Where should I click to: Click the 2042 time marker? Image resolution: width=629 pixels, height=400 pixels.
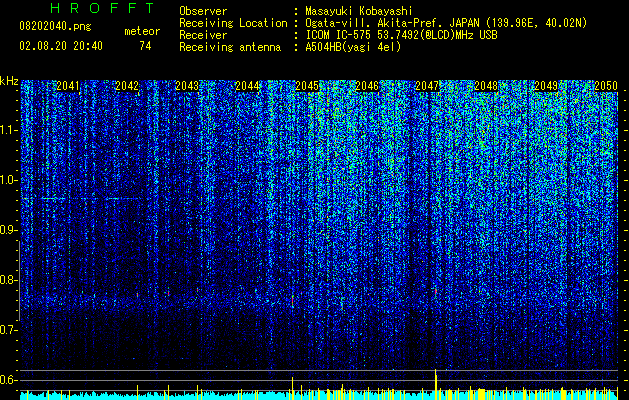click(x=127, y=85)
